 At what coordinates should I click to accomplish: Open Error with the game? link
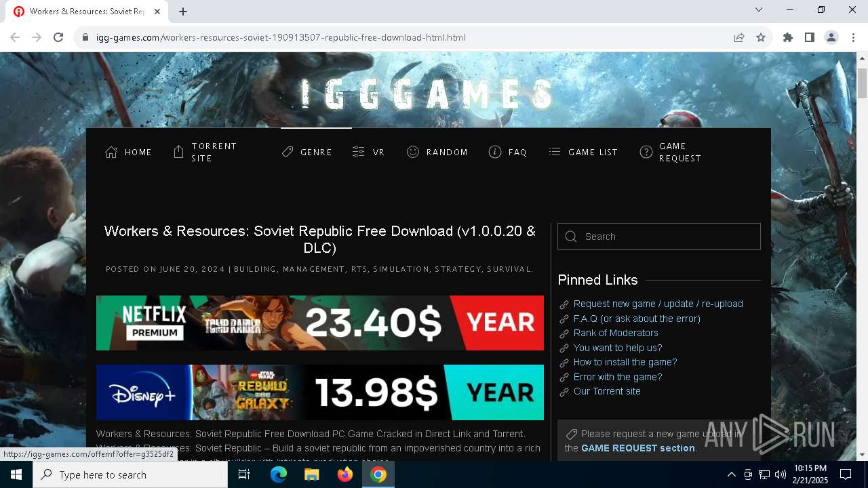[618, 377]
